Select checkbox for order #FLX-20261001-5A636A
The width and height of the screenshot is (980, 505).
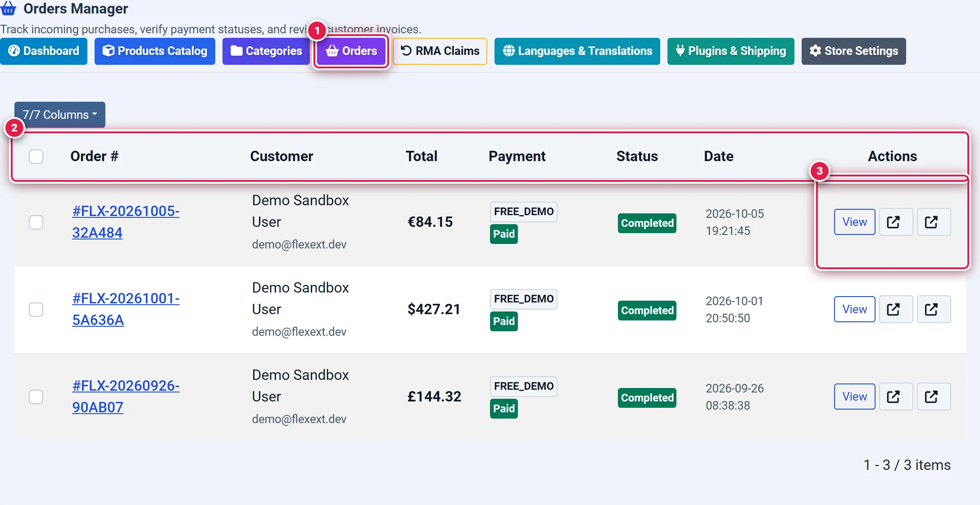click(36, 310)
